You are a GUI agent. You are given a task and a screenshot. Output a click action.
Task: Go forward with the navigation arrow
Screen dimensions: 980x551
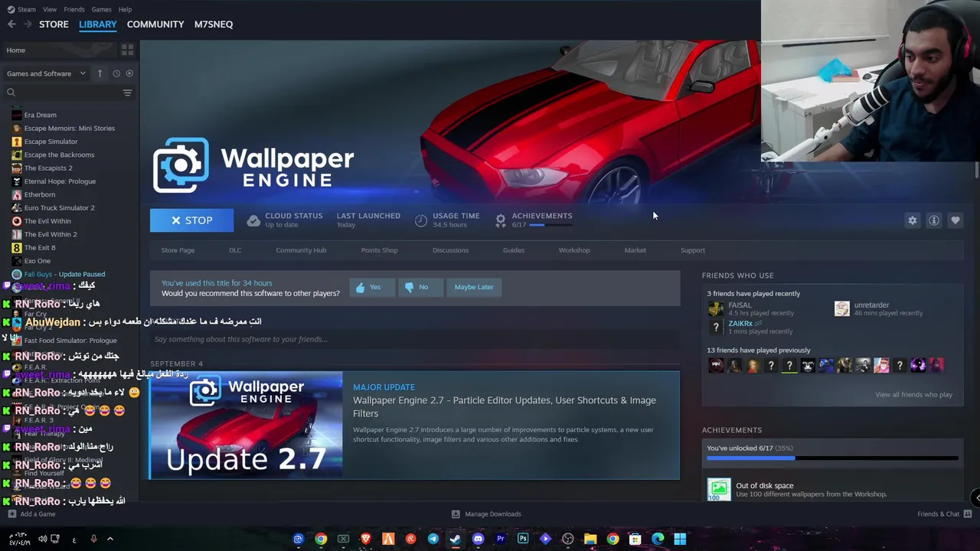click(28, 24)
